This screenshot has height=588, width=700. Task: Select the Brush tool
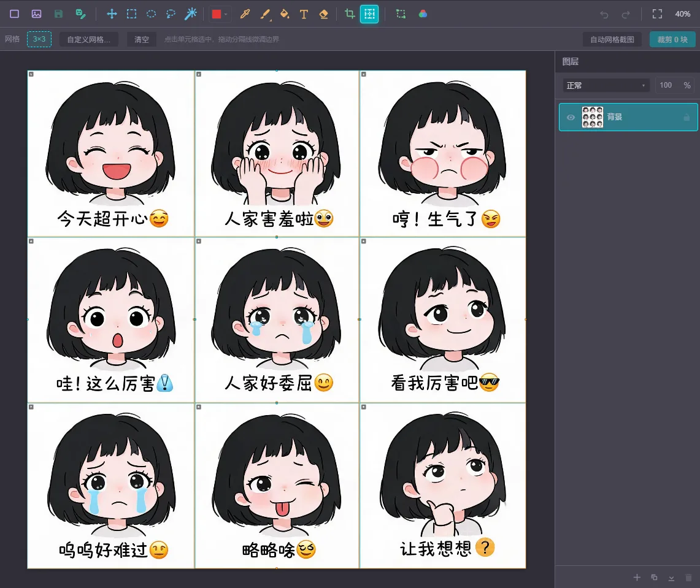pos(265,14)
